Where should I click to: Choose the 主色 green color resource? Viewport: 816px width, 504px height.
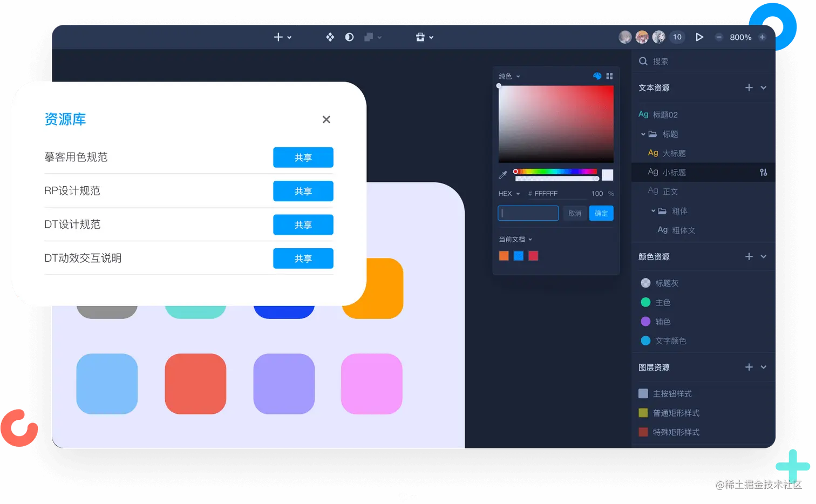click(655, 302)
